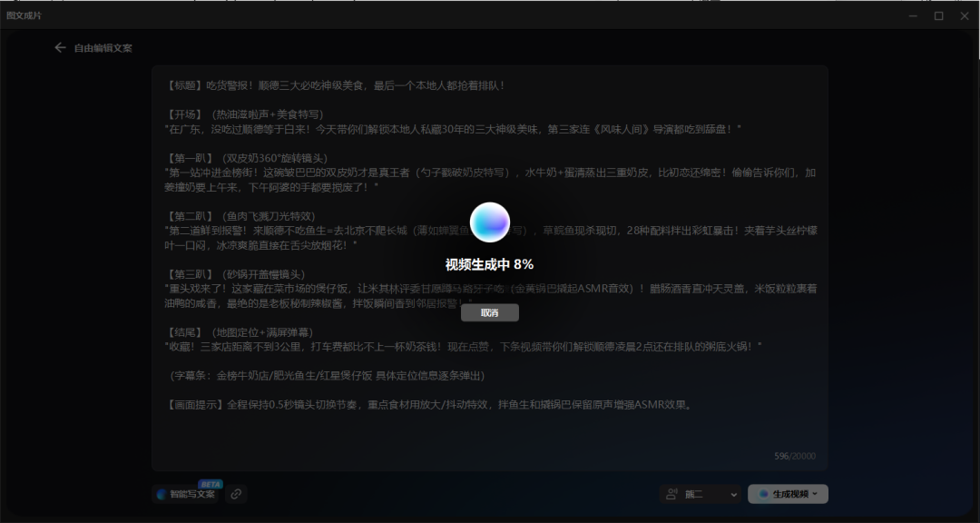Close the 图文成片 window
Screen dimensions: 980x523
point(965,15)
